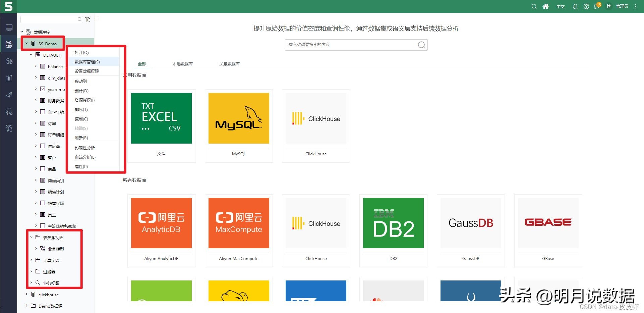Select ClickHouse tile under 常用数据库

(316, 126)
